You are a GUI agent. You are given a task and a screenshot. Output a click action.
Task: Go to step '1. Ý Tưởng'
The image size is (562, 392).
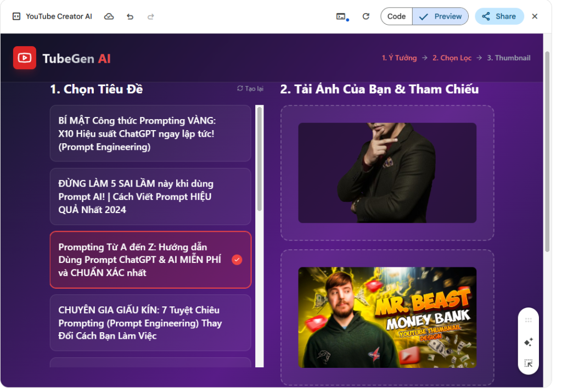pos(399,58)
